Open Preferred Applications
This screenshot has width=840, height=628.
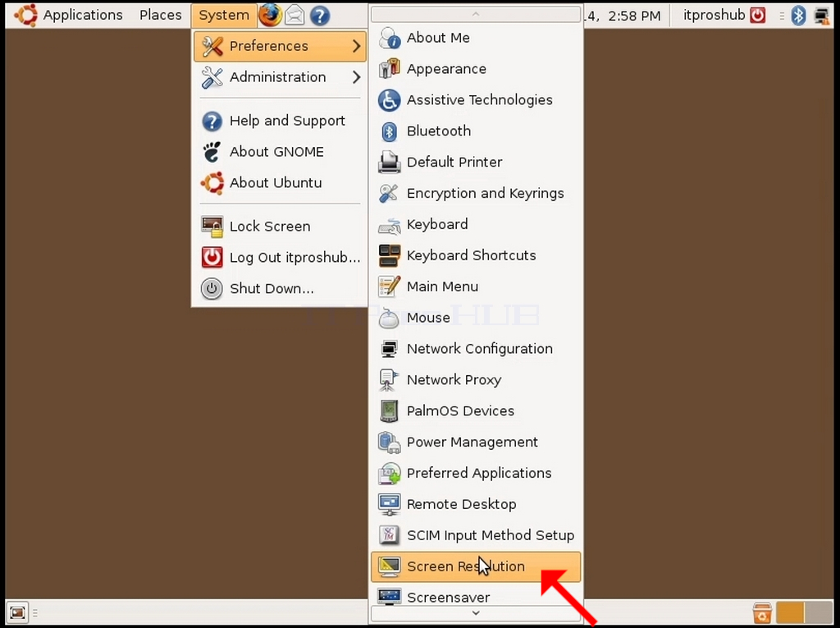[476, 474]
